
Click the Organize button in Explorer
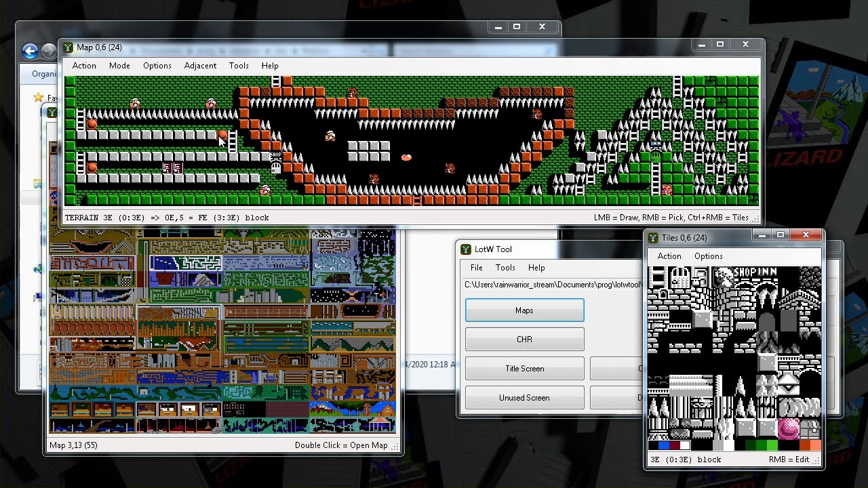coord(45,74)
